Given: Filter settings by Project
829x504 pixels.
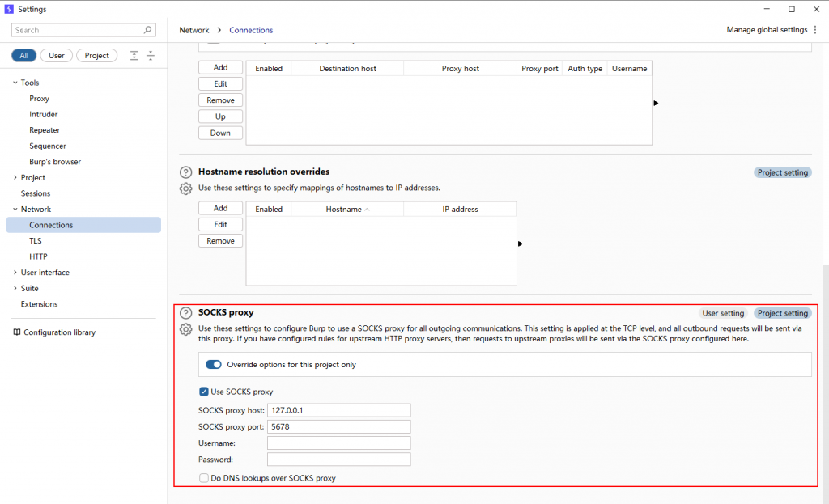Looking at the screenshot, I should 96,56.
